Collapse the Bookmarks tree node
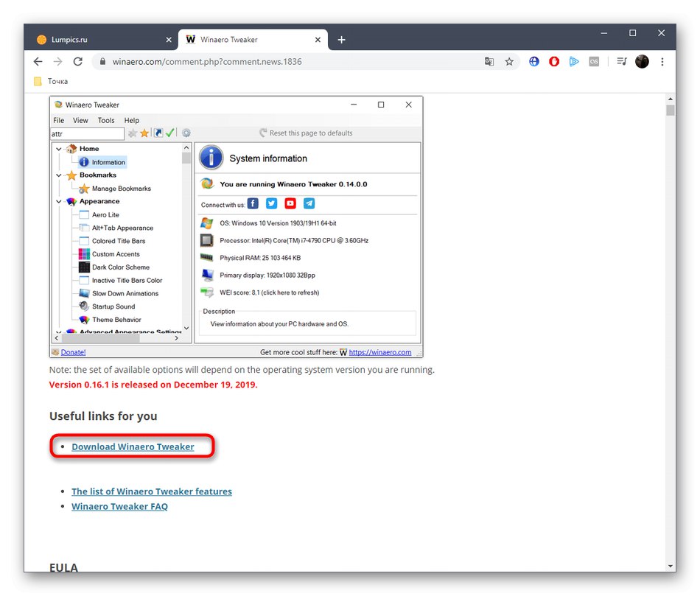The height and width of the screenshot is (596, 700). coord(58,175)
